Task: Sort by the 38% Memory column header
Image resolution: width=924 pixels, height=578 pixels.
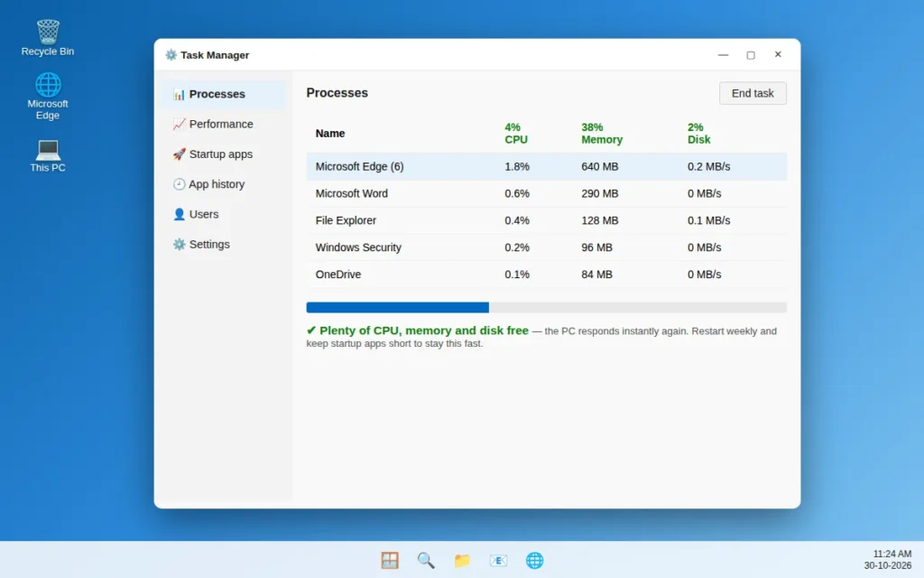Action: click(x=602, y=134)
